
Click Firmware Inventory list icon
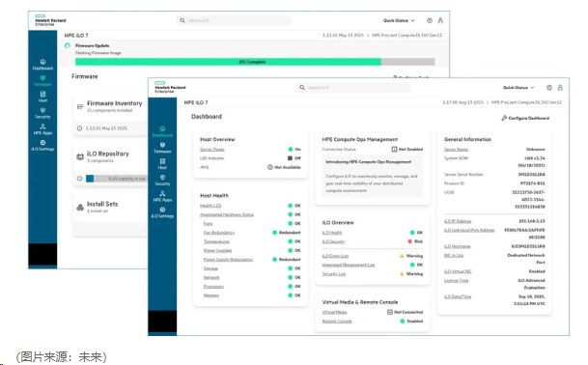click(80, 106)
